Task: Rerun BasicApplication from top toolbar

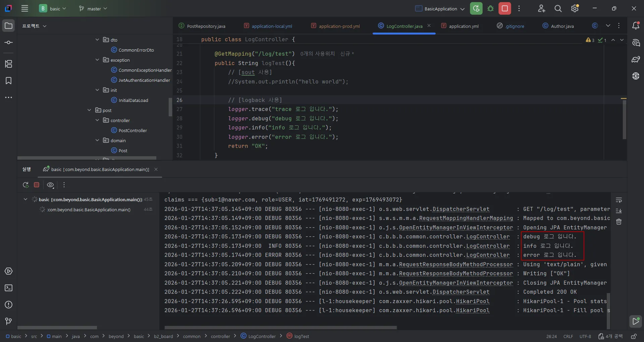Action: (x=476, y=9)
